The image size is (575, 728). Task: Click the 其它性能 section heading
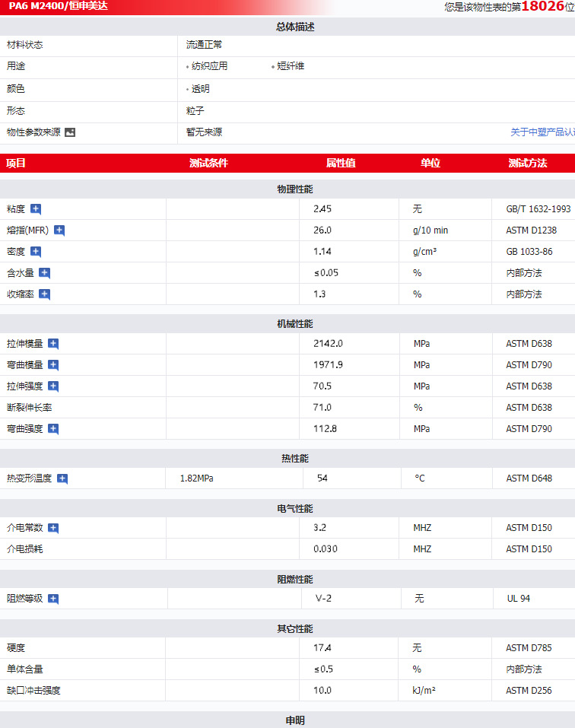click(x=295, y=629)
